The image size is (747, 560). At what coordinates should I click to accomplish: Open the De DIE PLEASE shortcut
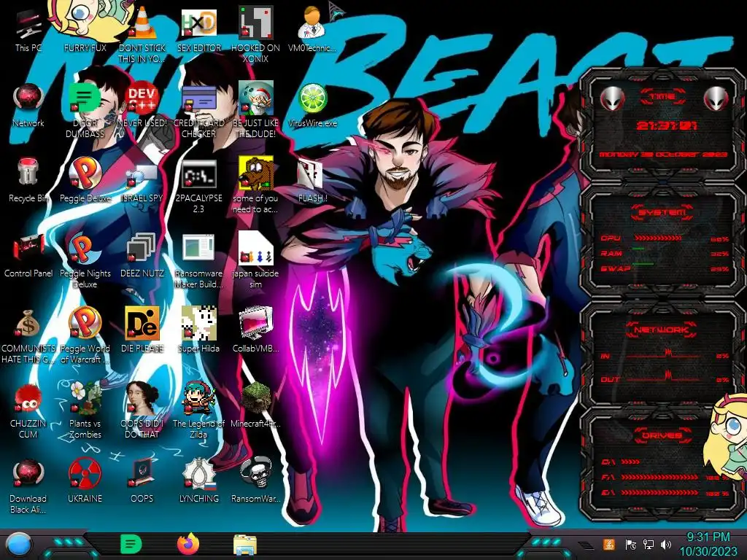coord(142,330)
